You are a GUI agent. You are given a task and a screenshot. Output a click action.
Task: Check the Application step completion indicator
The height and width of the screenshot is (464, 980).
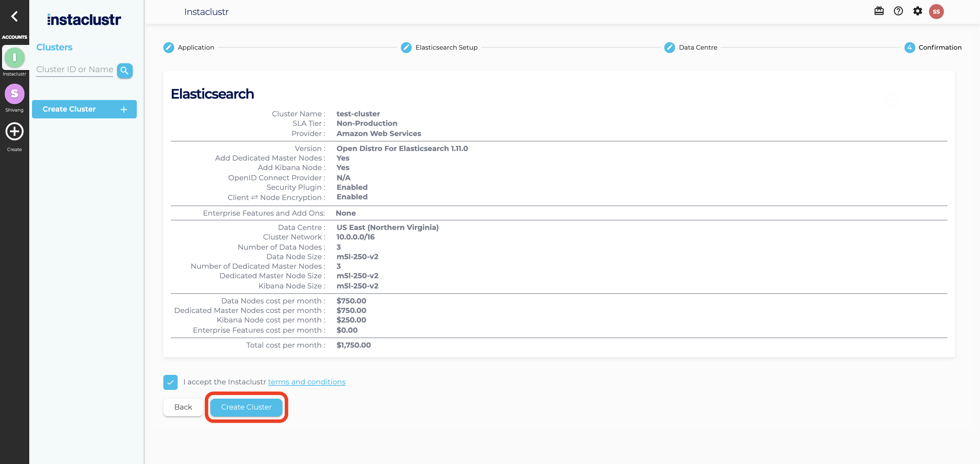click(168, 47)
